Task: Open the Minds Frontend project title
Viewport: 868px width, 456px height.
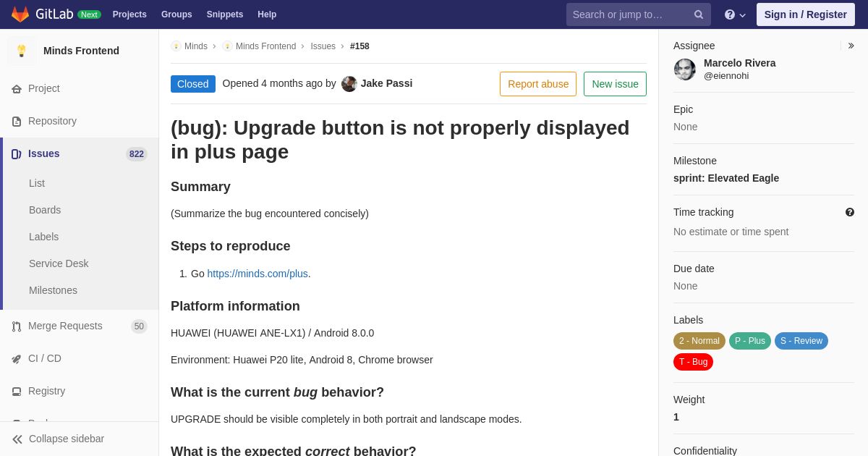Action: point(81,51)
